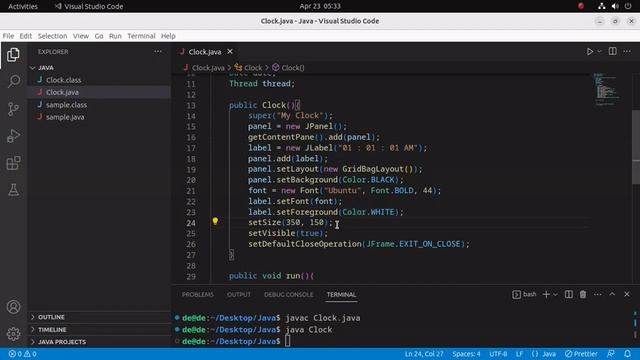Change indentation via Spaces: 4
The width and height of the screenshot is (640, 360).
466,354
